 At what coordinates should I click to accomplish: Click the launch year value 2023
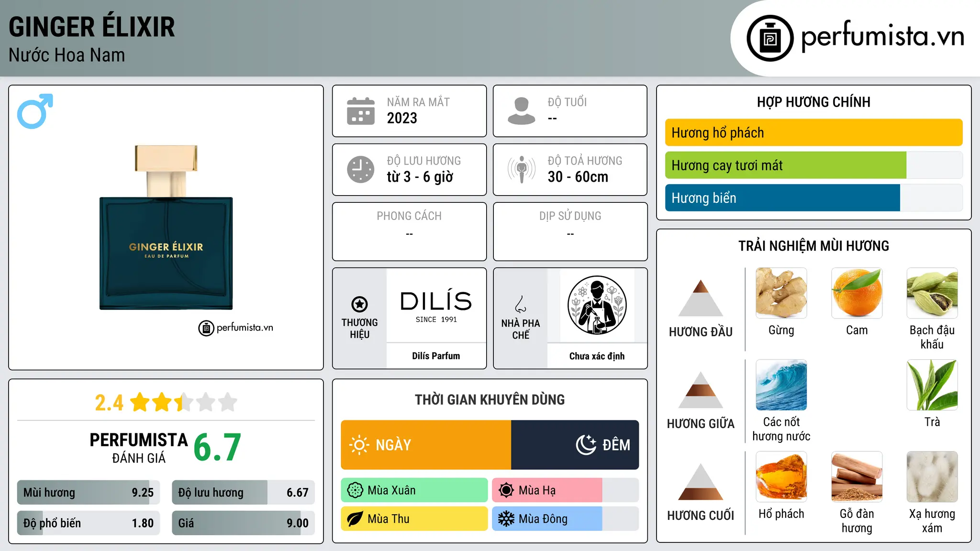tap(402, 118)
